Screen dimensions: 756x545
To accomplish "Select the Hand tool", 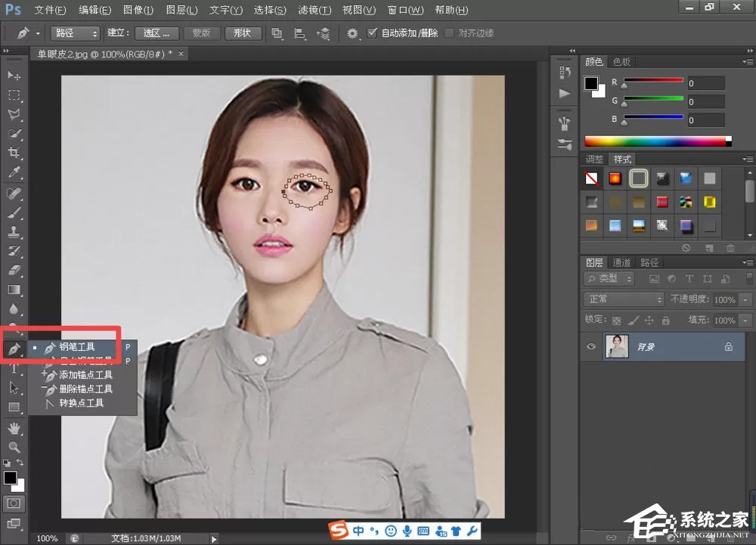I will tap(14, 428).
